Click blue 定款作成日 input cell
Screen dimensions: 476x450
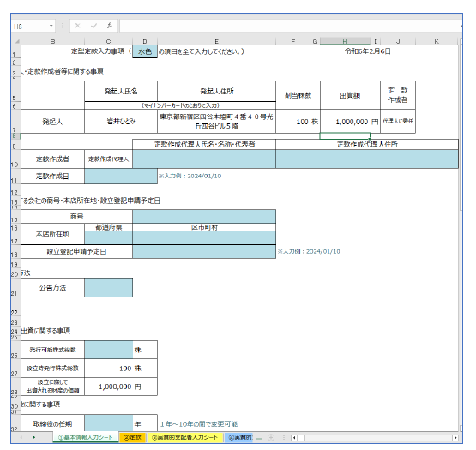121,177
